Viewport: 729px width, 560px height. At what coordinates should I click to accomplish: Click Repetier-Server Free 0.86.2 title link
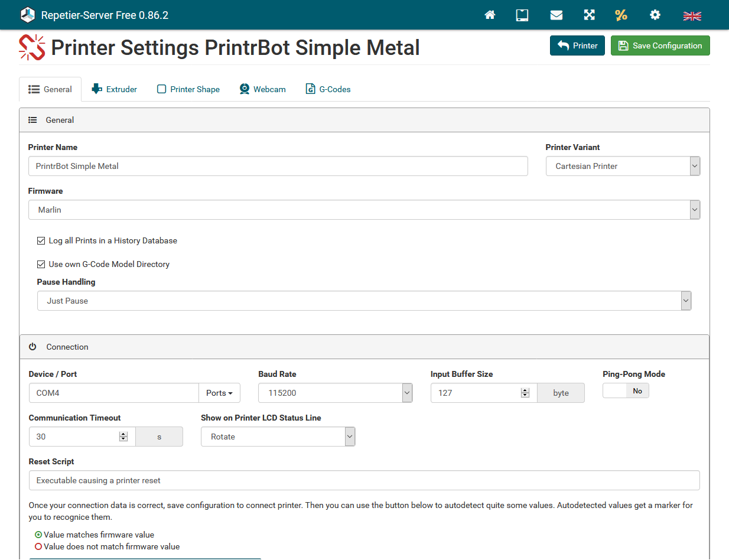pyautogui.click(x=105, y=15)
